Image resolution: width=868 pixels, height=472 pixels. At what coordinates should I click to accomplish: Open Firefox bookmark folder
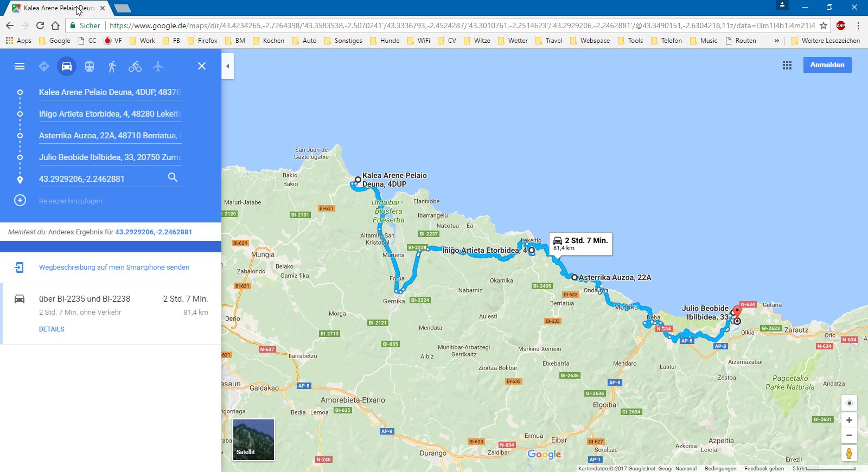click(x=202, y=41)
